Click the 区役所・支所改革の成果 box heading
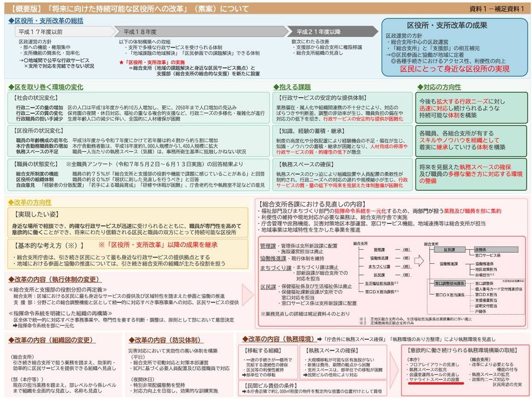 point(447,25)
